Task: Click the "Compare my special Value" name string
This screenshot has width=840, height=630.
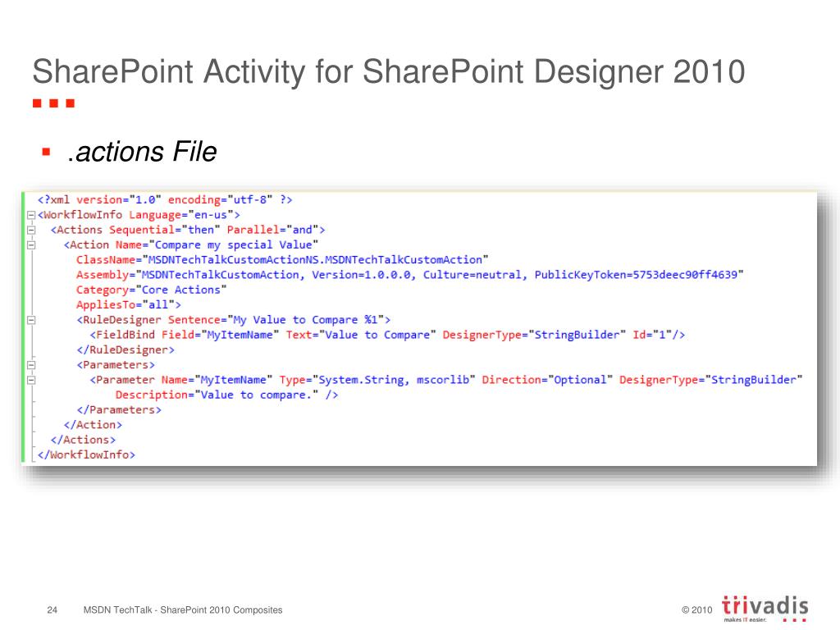Action: click(234, 244)
